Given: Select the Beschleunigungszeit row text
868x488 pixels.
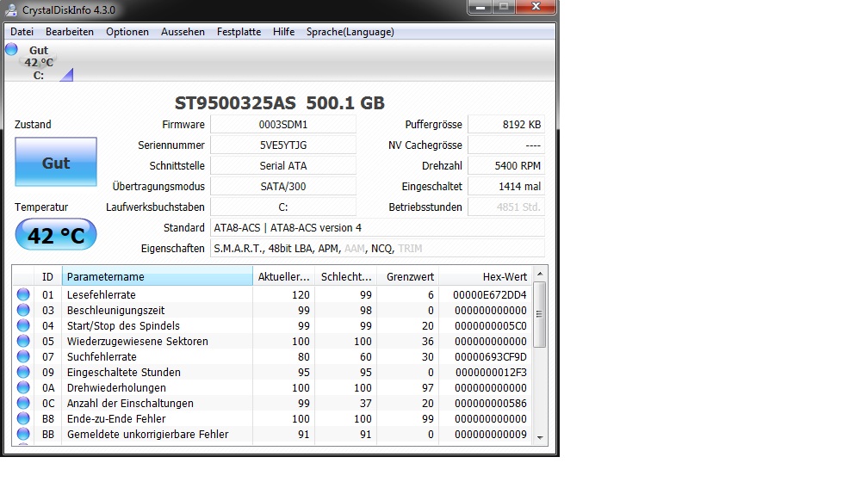Looking at the screenshot, I should [x=115, y=311].
